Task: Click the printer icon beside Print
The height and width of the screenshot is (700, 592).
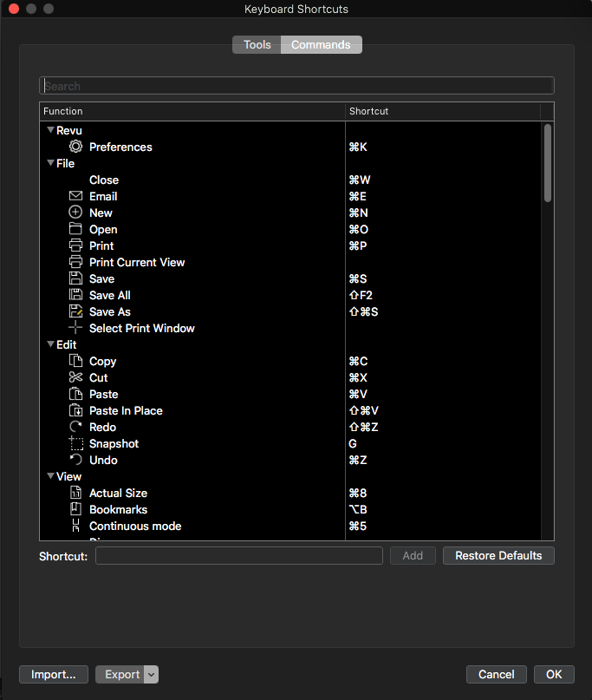Action: (x=75, y=245)
